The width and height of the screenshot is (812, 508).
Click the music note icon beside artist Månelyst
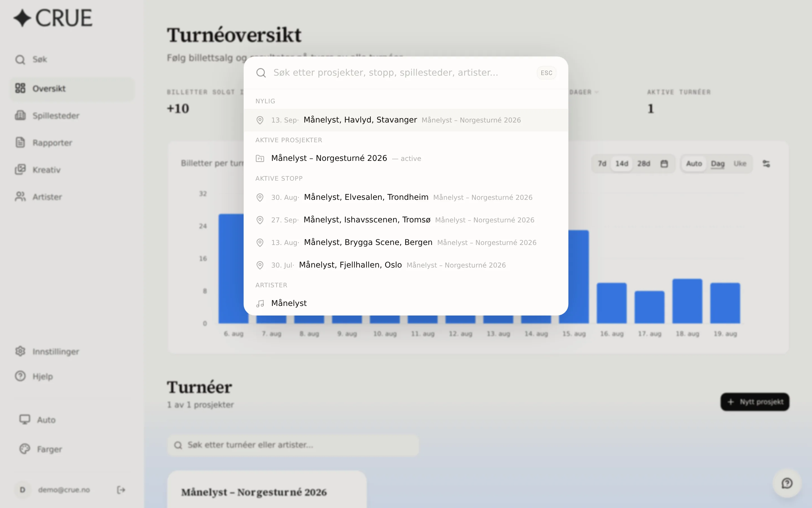click(260, 303)
